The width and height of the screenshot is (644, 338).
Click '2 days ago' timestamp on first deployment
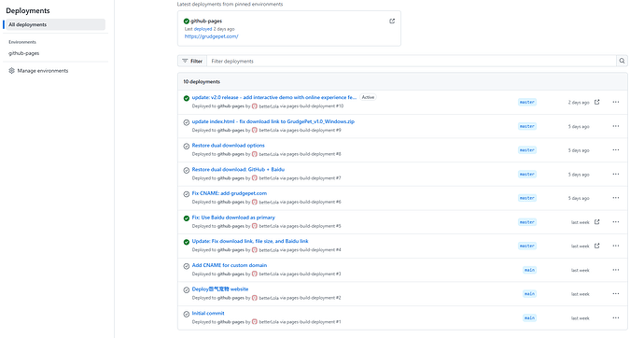click(579, 103)
